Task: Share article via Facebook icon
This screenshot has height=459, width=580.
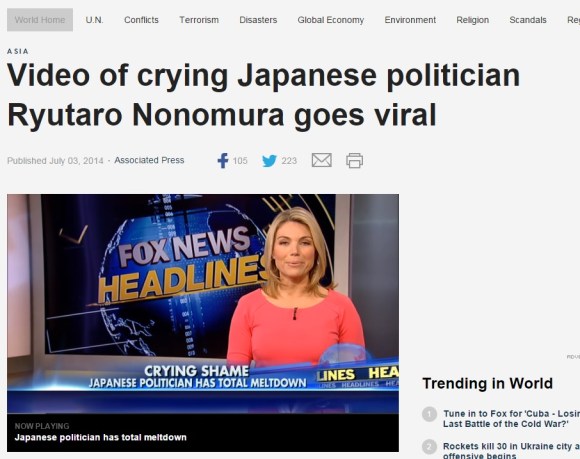Action: tap(223, 161)
